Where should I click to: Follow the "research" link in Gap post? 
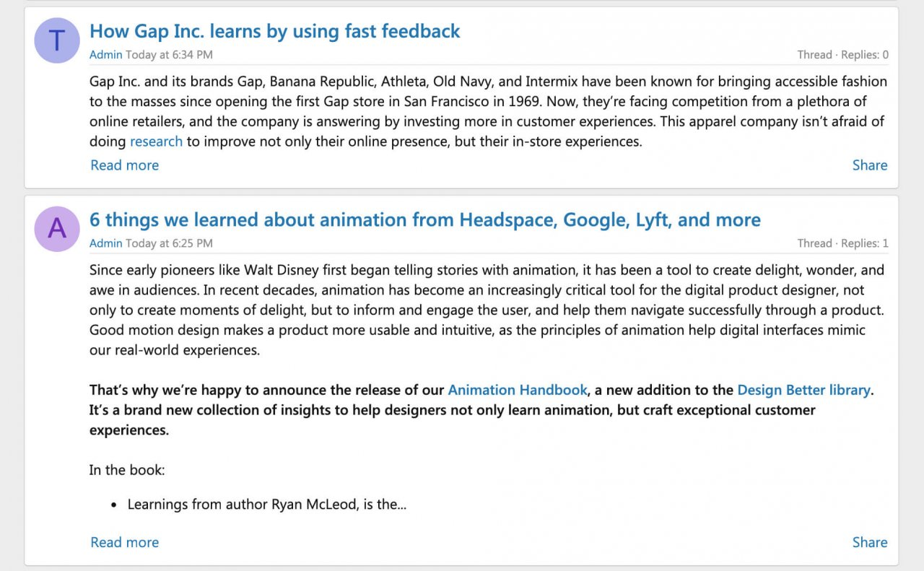coord(156,141)
